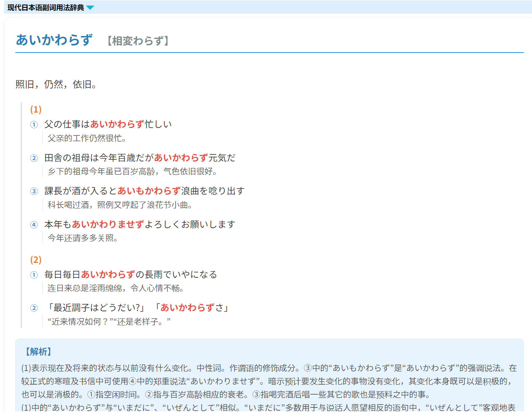Click the translation 今年还请多多关照

click(82, 238)
